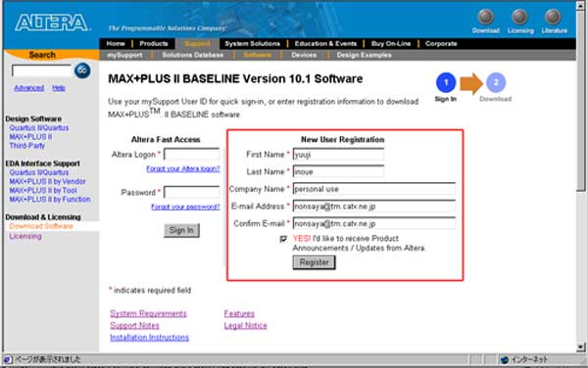
Task: Open the Download Software sidebar link
Action: pos(41,226)
